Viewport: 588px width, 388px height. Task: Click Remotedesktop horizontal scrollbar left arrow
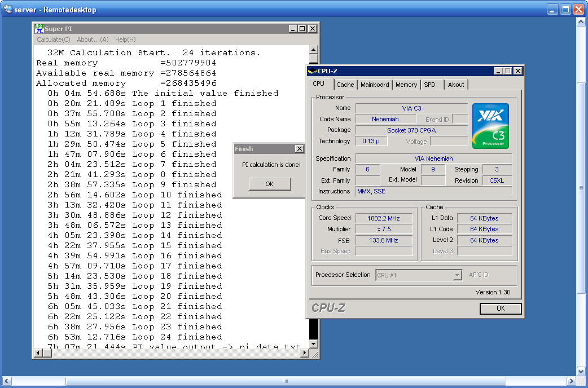point(6,381)
